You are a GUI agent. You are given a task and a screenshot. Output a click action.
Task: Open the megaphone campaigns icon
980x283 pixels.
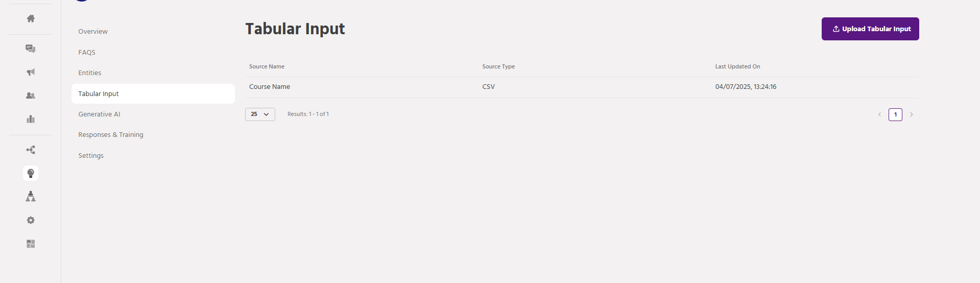point(31,72)
